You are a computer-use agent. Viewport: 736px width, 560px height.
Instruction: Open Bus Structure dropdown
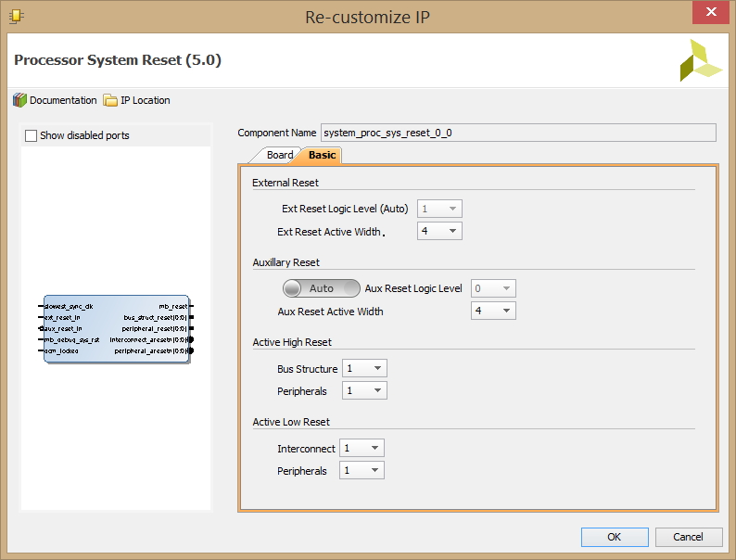364,368
